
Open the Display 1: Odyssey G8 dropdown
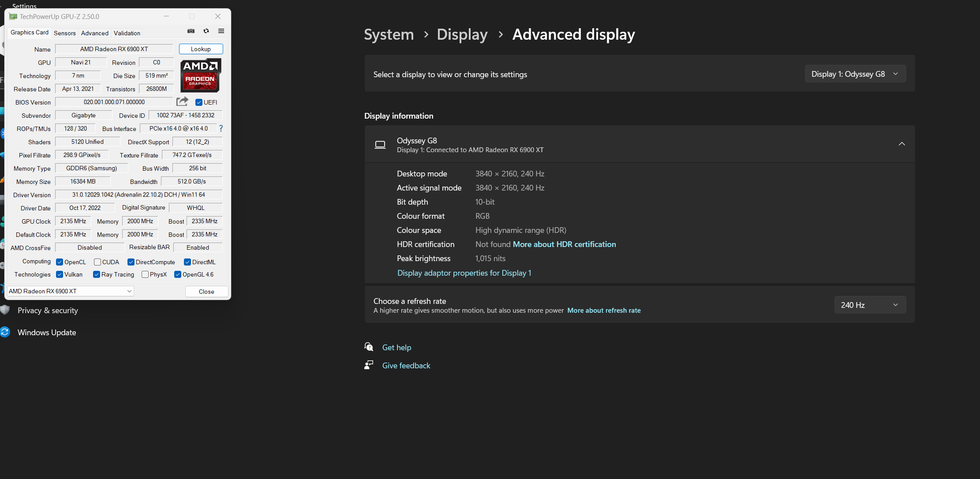point(855,74)
